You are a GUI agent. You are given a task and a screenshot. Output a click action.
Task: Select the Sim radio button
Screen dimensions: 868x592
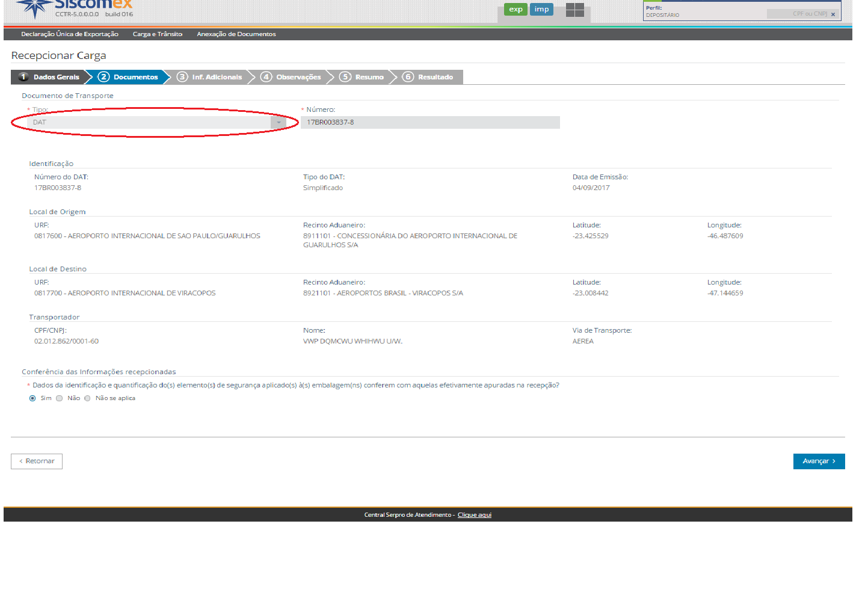coord(32,398)
